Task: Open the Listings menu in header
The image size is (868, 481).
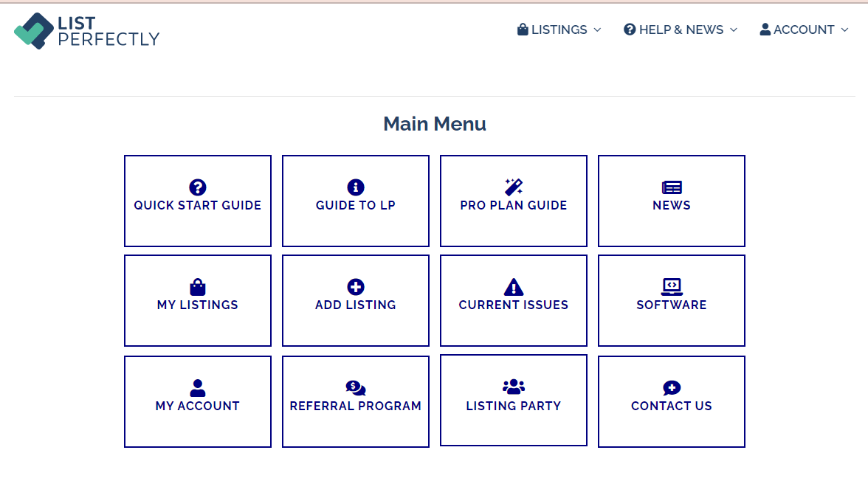Action: pyautogui.click(x=559, y=30)
